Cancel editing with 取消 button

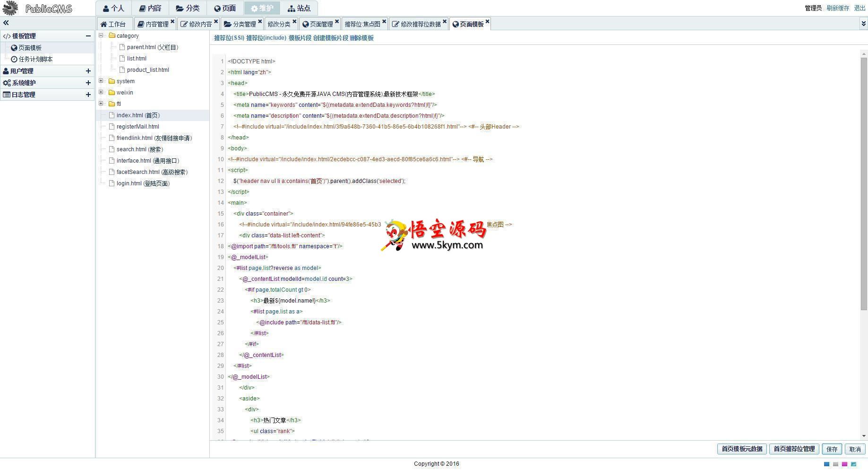click(x=855, y=449)
